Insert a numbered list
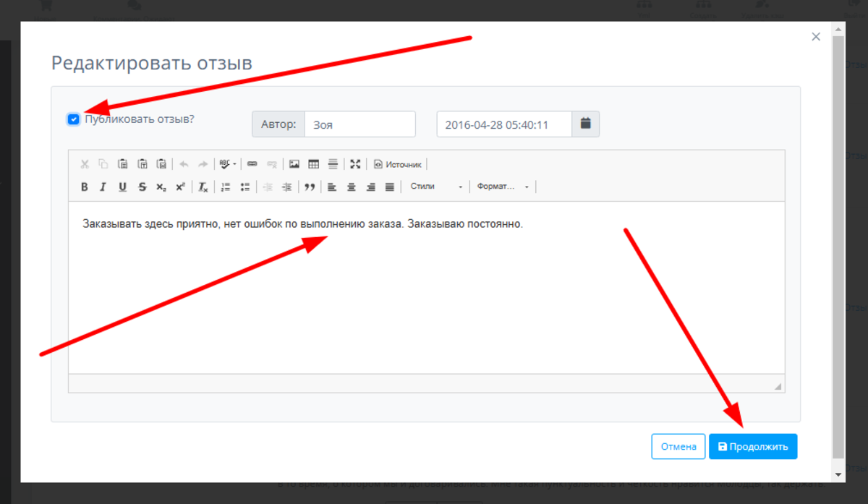The height and width of the screenshot is (504, 868). coord(226,187)
